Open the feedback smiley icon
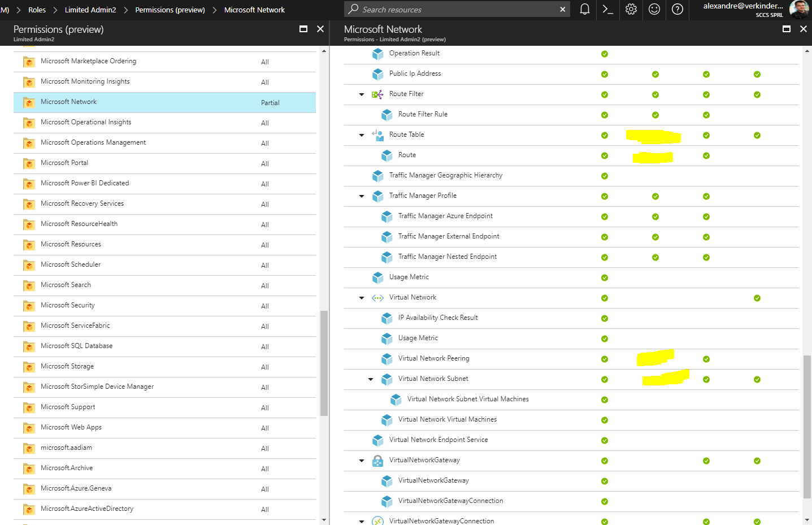Viewport: 812px width, 525px height. click(x=654, y=10)
